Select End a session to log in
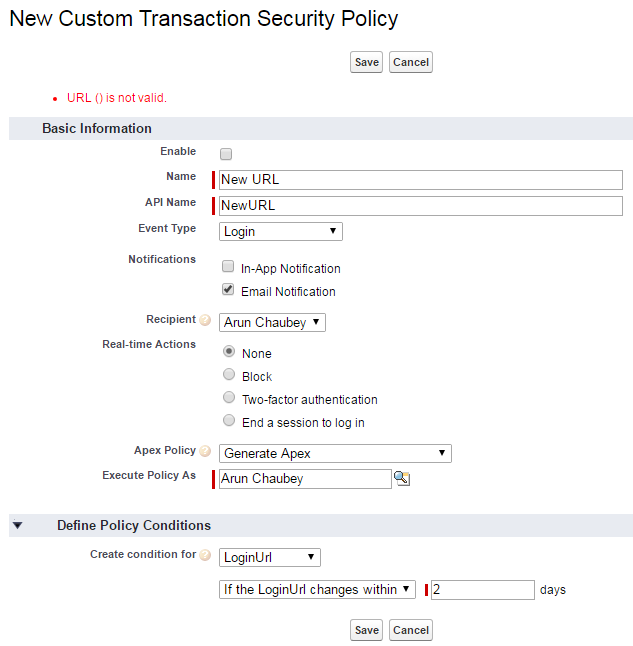 pos(229,421)
